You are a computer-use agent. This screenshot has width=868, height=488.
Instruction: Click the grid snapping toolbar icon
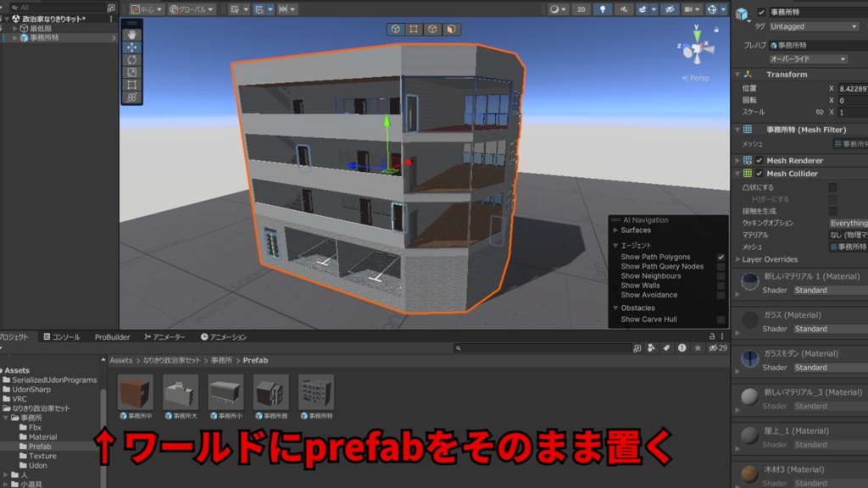coord(235,9)
